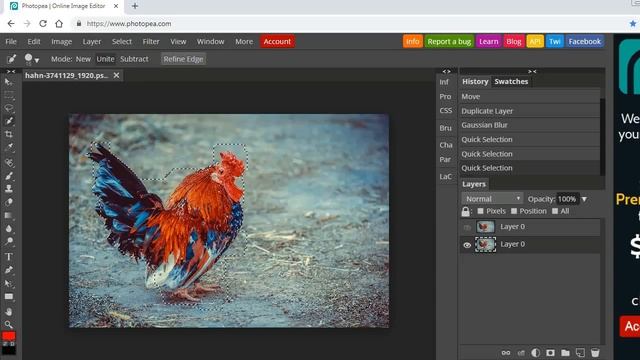Image resolution: width=640 pixels, height=360 pixels.
Task: Click the Opacity 100% value field
Action: point(567,199)
